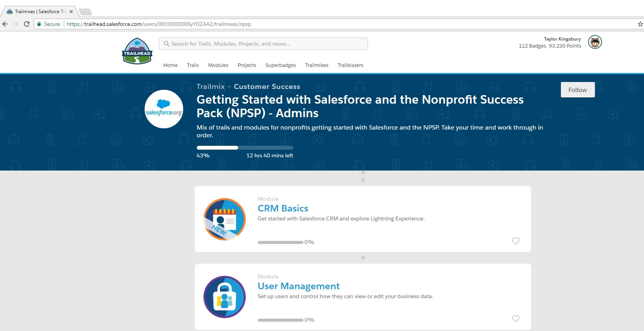Favorite User Management with the heart icon

tap(516, 319)
